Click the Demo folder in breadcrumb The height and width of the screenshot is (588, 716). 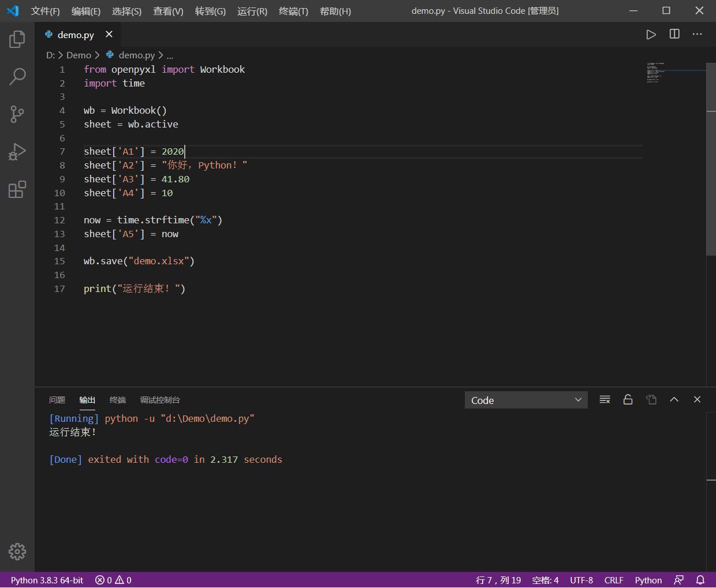[79, 55]
